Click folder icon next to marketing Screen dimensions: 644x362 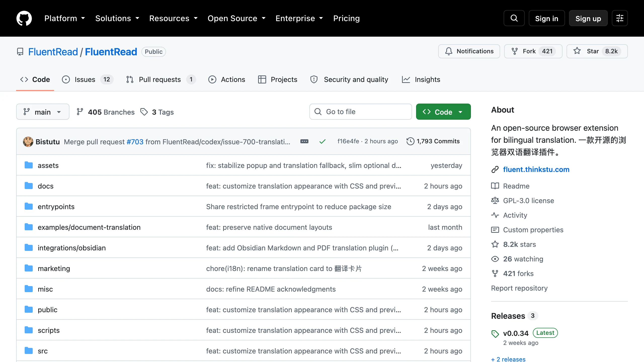pyautogui.click(x=29, y=268)
